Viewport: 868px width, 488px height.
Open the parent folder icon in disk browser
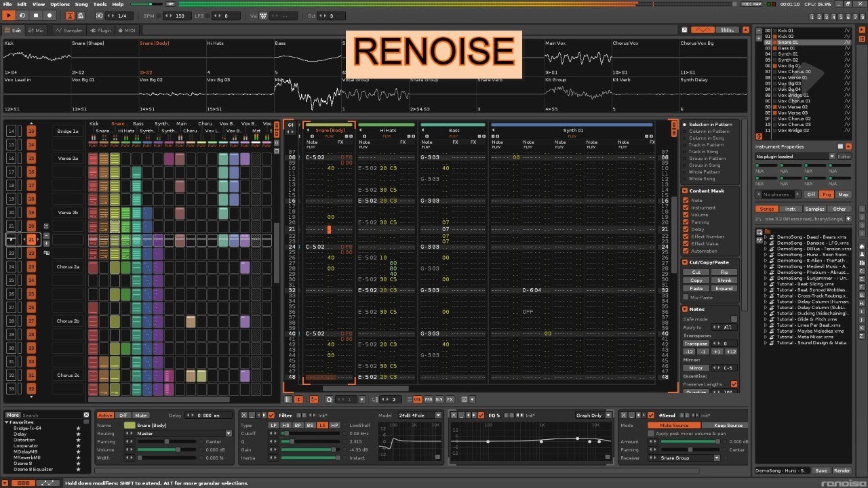point(768,232)
